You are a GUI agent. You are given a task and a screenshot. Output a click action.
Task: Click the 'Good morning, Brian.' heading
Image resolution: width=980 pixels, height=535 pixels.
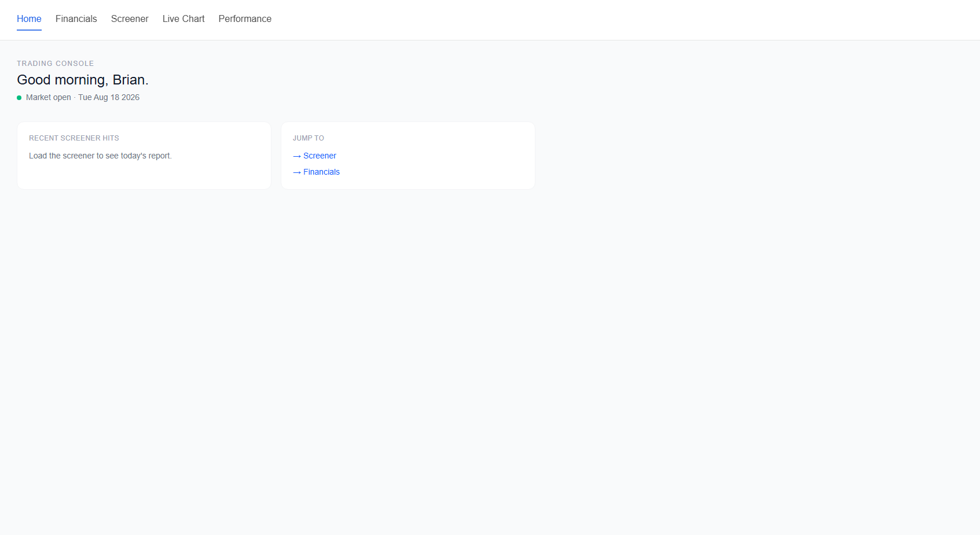[83, 80]
